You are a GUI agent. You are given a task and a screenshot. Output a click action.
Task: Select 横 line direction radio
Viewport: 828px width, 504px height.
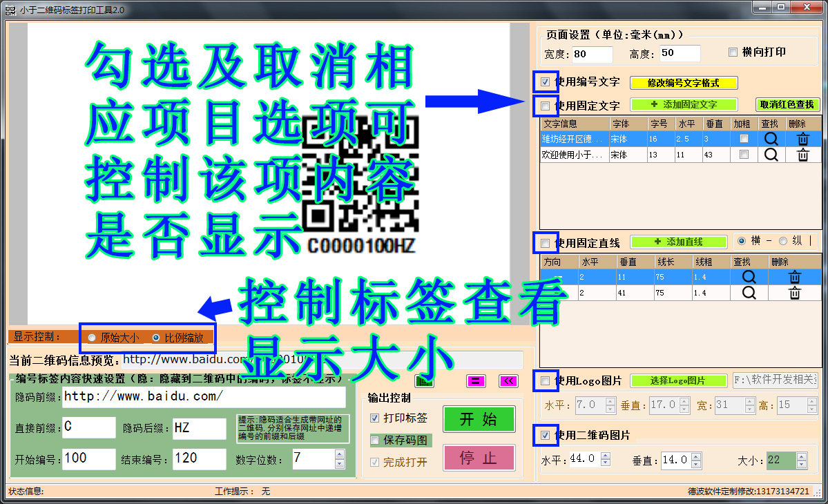(742, 241)
